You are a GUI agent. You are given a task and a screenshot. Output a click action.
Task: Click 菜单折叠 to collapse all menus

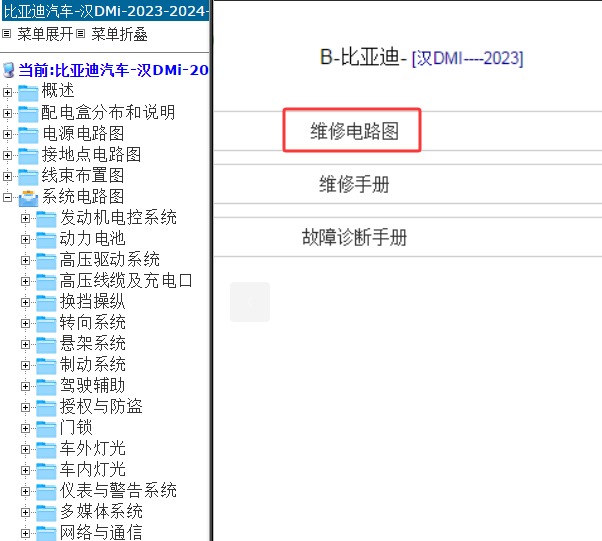[119, 34]
